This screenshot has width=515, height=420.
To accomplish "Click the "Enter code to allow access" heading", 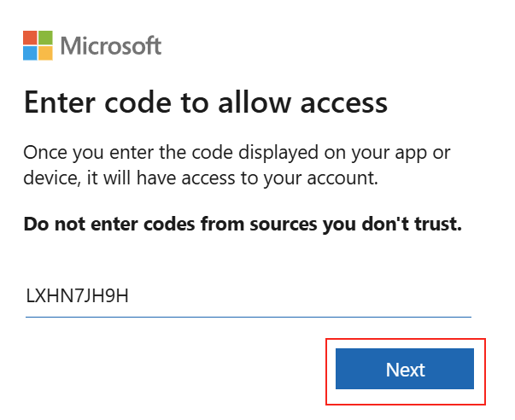I will 206,102.
